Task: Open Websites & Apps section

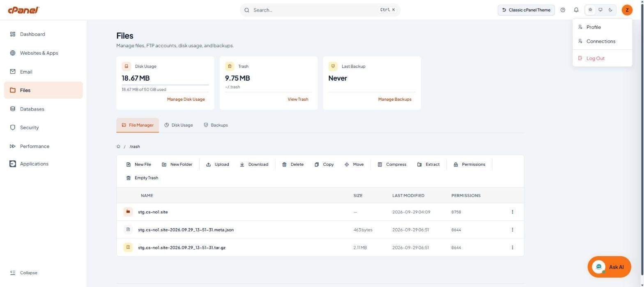Action: point(43,53)
